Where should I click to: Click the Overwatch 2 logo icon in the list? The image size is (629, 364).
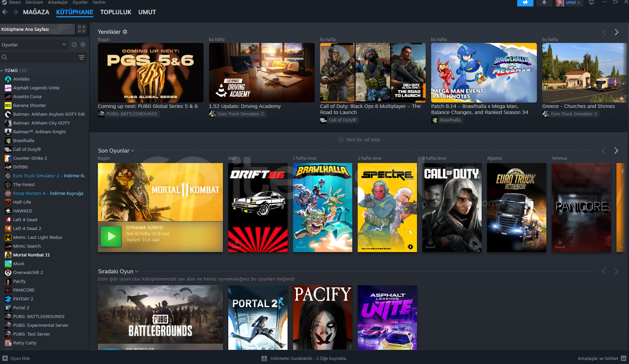pos(8,273)
